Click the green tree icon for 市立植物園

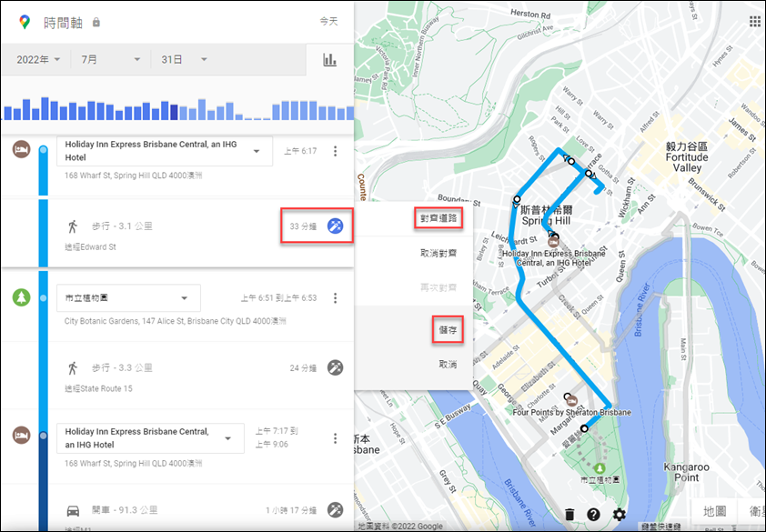pos(22,297)
